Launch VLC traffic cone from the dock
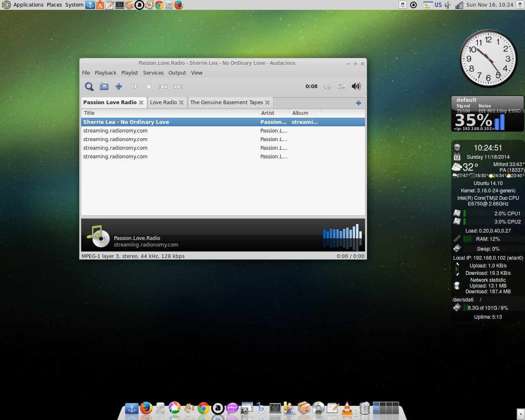This screenshot has height=420, width=525. pos(347,408)
